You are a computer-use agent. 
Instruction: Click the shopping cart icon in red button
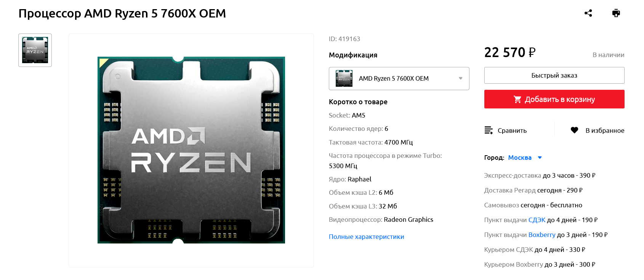[517, 99]
